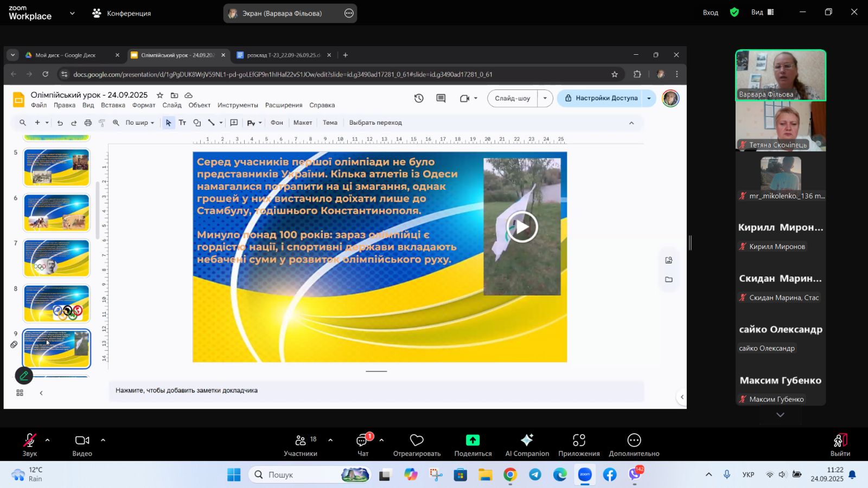The width and height of the screenshot is (868, 488).
Task: Open Zoom Apps panel
Action: coord(579,441)
